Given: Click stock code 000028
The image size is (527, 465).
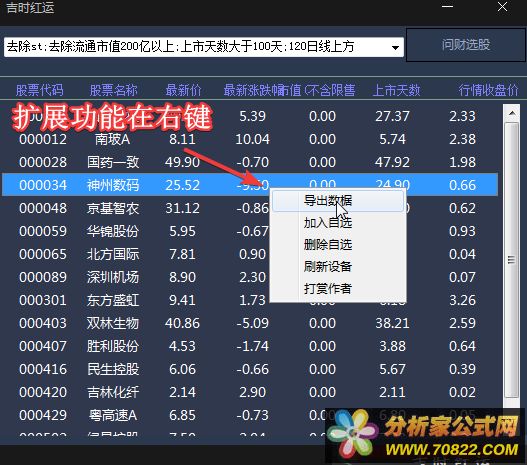Looking at the screenshot, I should [43, 162].
